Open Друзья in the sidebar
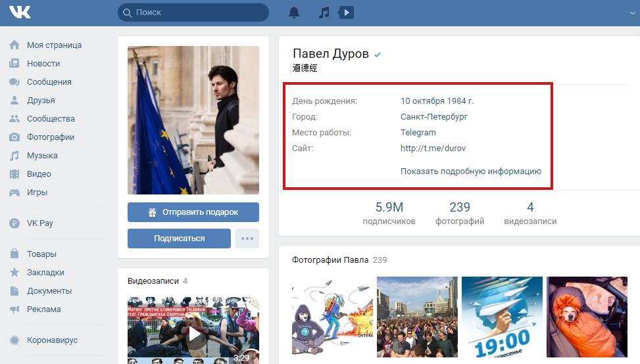640x364 pixels. (x=41, y=101)
